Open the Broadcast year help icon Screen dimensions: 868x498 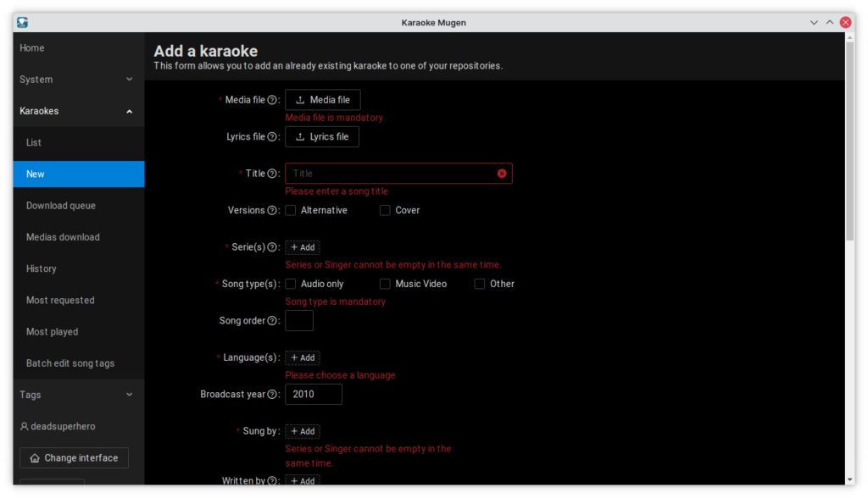point(272,395)
